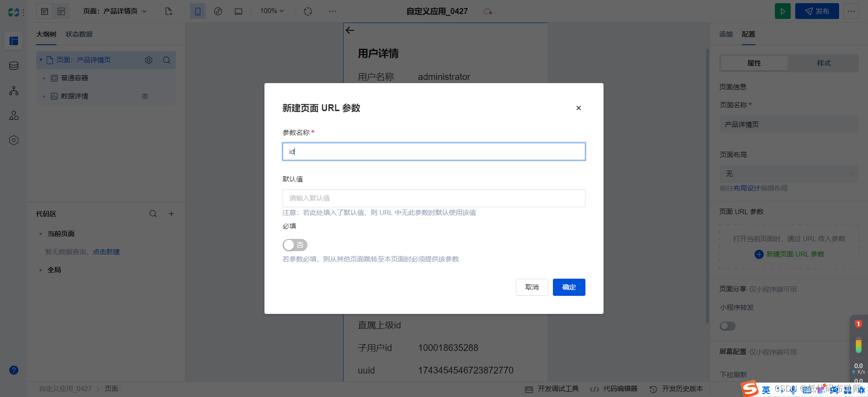Switch to the 添加 tab
Image resolution: width=868 pixels, height=397 pixels.
726,34
